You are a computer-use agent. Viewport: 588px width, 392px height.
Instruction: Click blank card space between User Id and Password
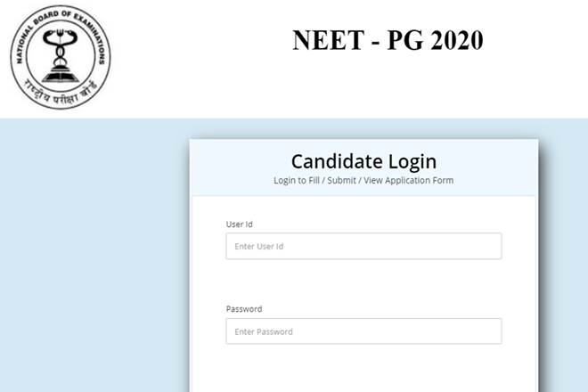click(363, 281)
